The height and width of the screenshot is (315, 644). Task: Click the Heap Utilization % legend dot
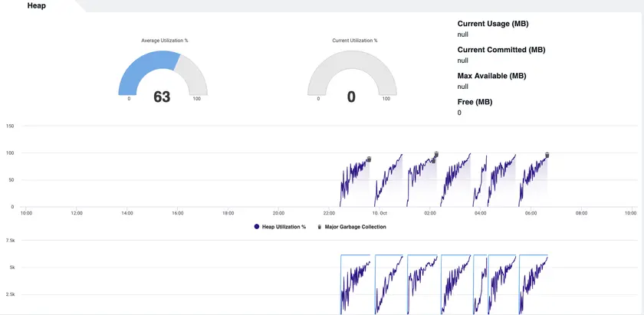click(255, 227)
